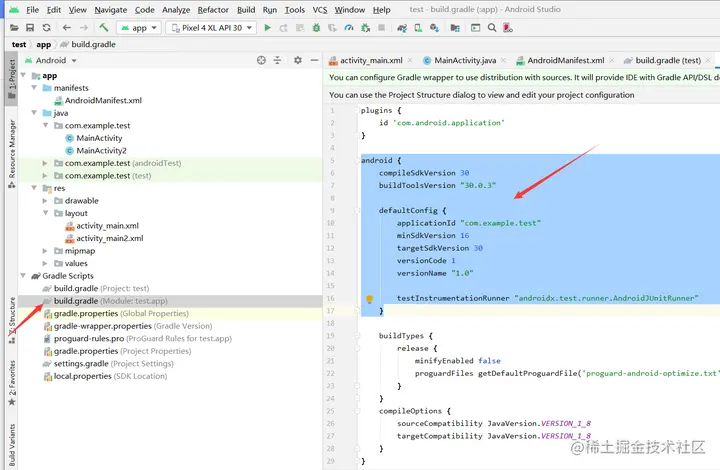Viewport: 720px width, 470px height.
Task: Click the Debug app bug icon
Action: [316, 28]
